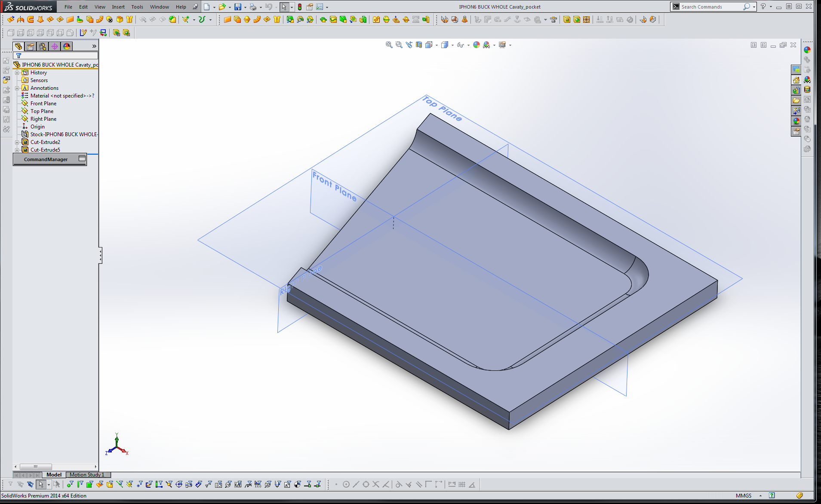Click the Section View icon

coord(419,45)
